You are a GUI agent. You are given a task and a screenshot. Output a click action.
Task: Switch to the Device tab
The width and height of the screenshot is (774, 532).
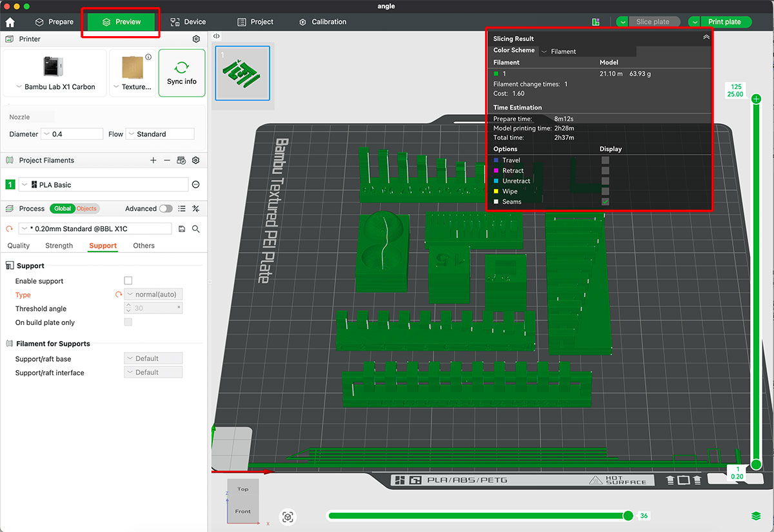[x=188, y=22]
